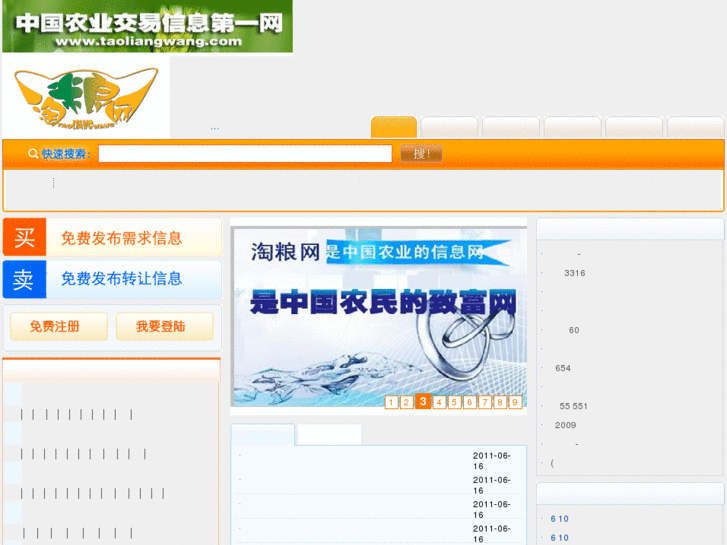Click the 中国农业交易信息第一网 top banner
The width and height of the screenshot is (727, 545).
pos(147,26)
